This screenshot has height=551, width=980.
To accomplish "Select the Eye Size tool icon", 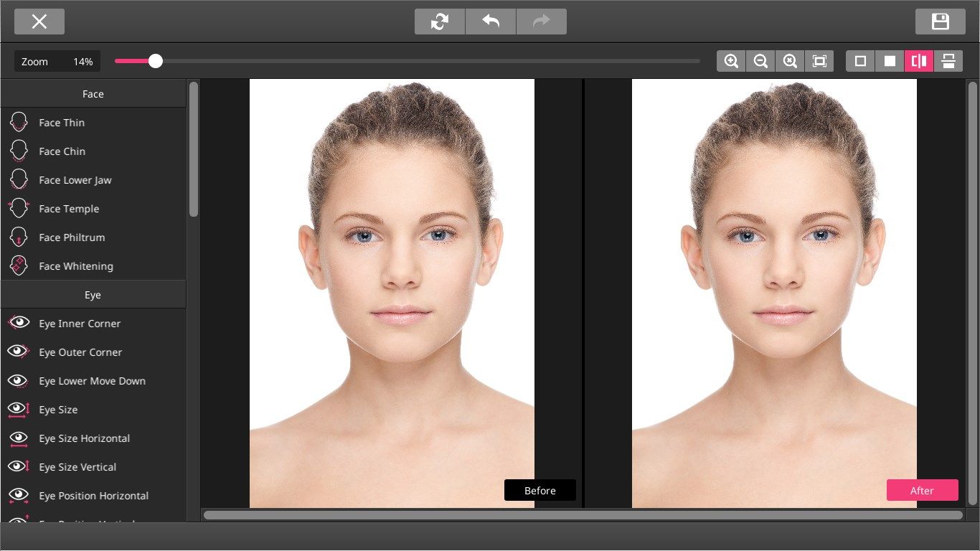I will pos(18,410).
